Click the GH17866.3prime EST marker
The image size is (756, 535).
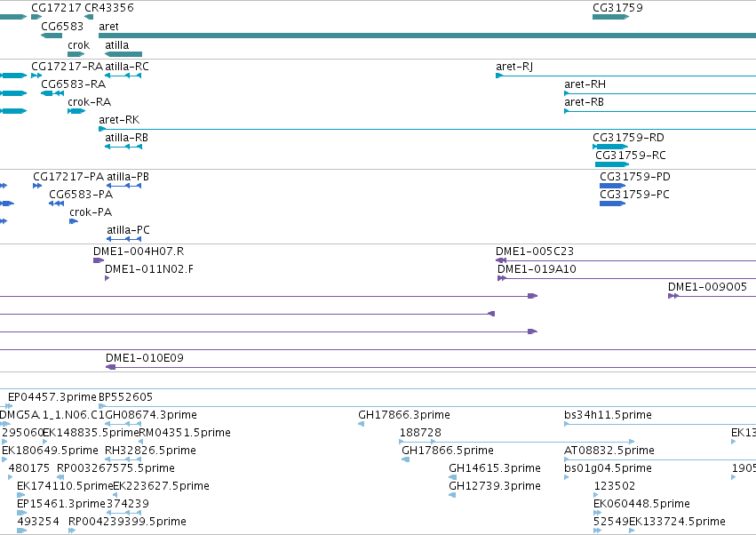(362, 424)
